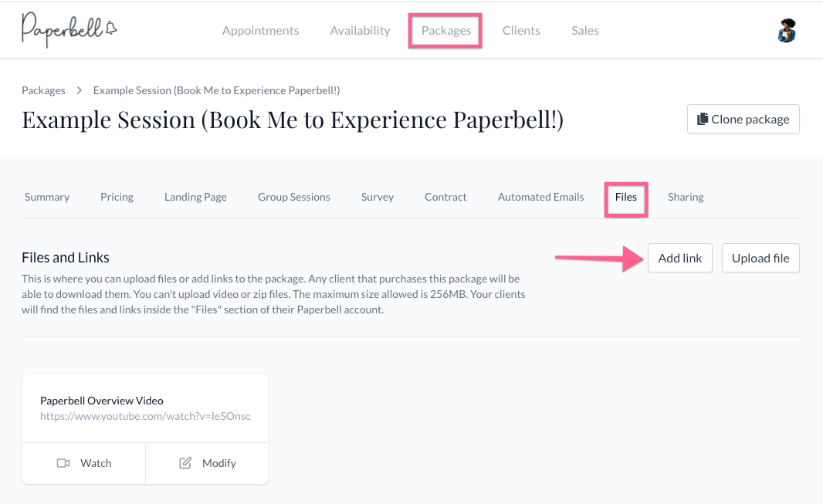Click the Paperbell logo
Image resolution: width=823 pixels, height=504 pixels.
[69, 29]
